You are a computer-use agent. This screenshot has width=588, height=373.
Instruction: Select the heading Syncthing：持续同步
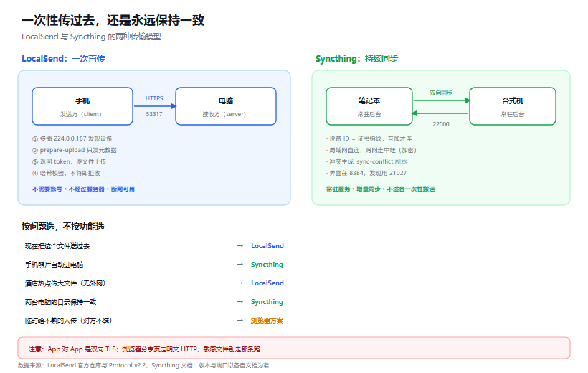356,59
